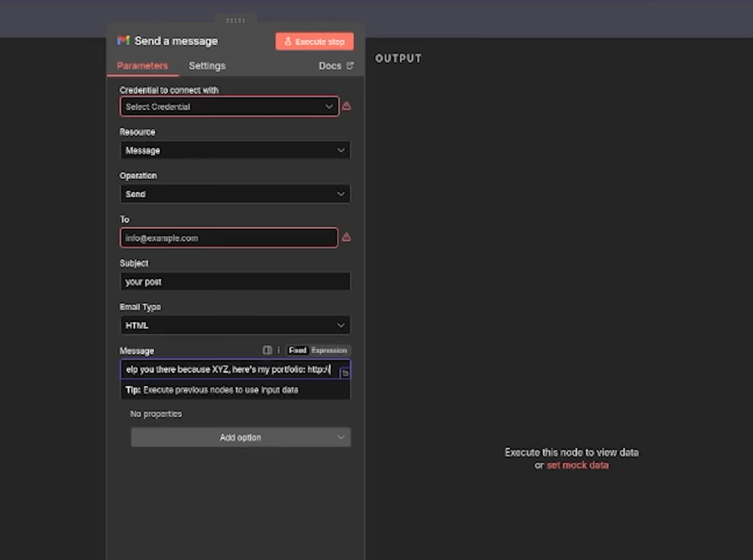Open the Email Type dropdown set to HTML

pyautogui.click(x=235, y=325)
